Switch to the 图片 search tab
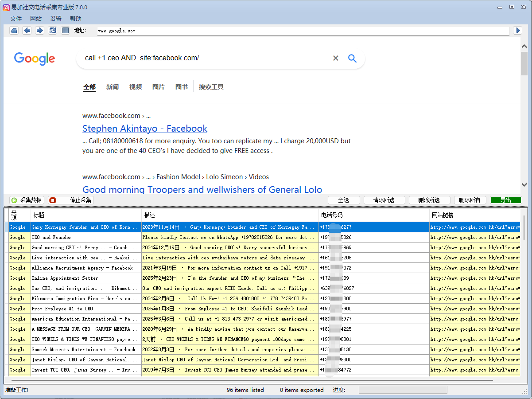Image resolution: width=532 pixels, height=399 pixels. point(159,87)
